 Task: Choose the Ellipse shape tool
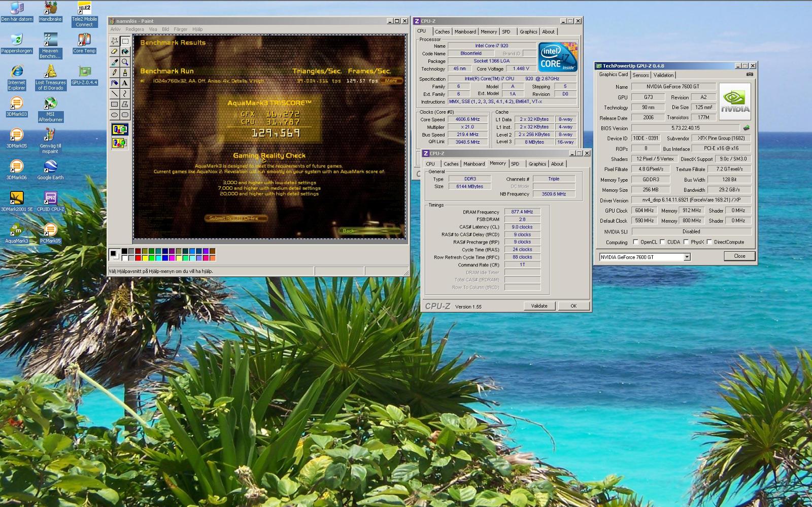[x=115, y=115]
